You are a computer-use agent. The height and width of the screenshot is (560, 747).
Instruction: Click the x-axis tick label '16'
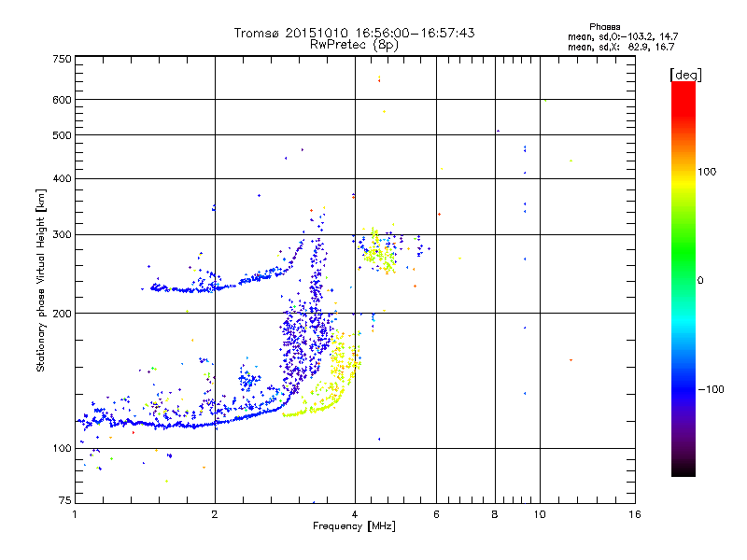click(x=635, y=514)
